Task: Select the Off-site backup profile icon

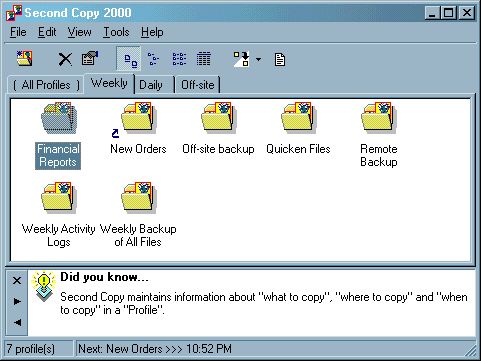Action: click(218, 117)
